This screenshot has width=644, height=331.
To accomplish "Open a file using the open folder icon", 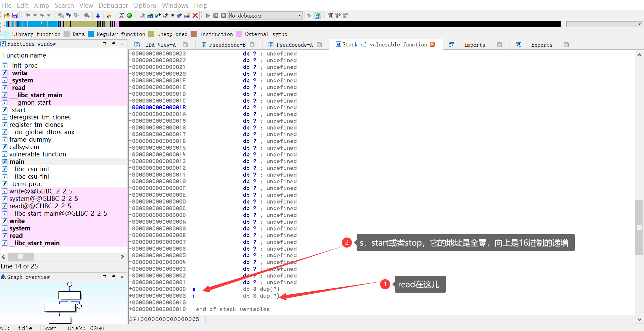I will 6,15.
